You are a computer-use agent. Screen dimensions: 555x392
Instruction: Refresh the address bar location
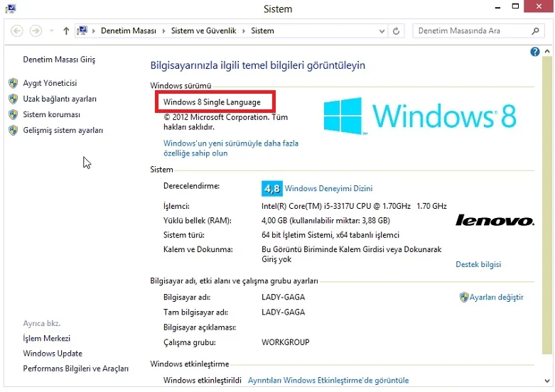pos(397,31)
